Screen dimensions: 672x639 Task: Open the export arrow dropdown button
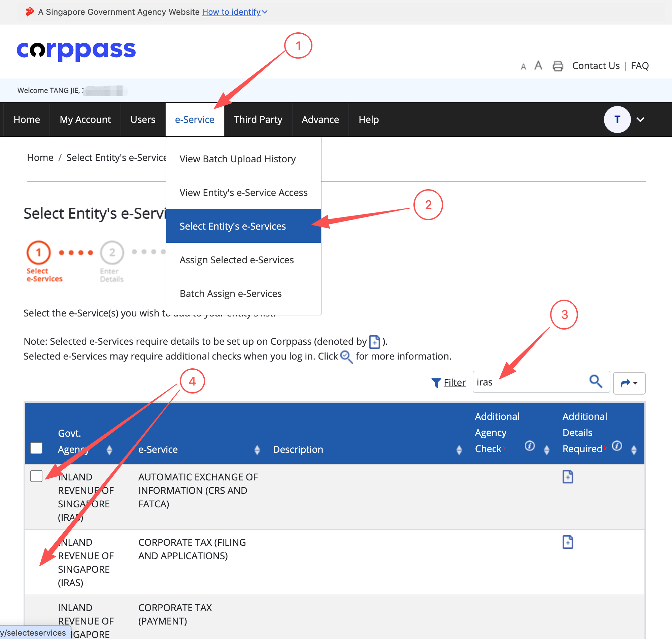pos(629,383)
